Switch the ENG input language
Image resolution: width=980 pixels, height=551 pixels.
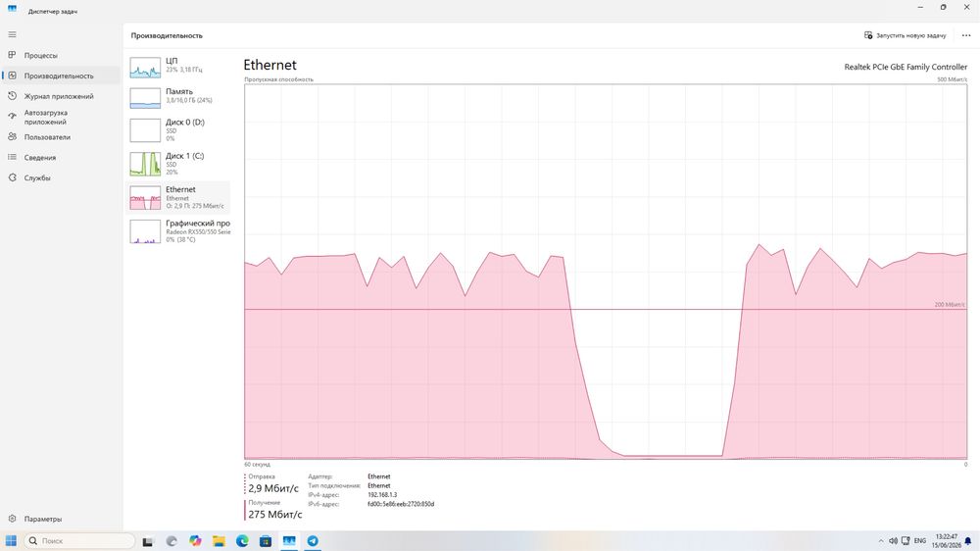(920, 541)
